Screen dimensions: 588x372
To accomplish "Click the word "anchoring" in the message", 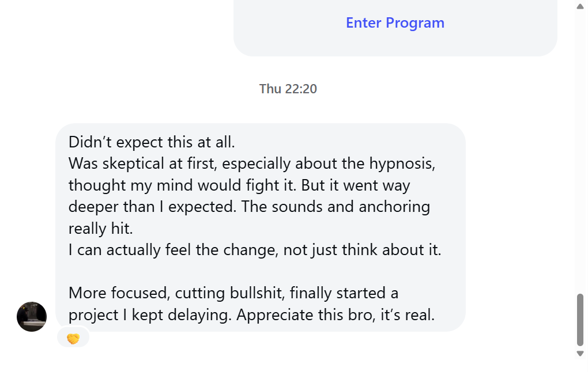I will pos(394,207).
